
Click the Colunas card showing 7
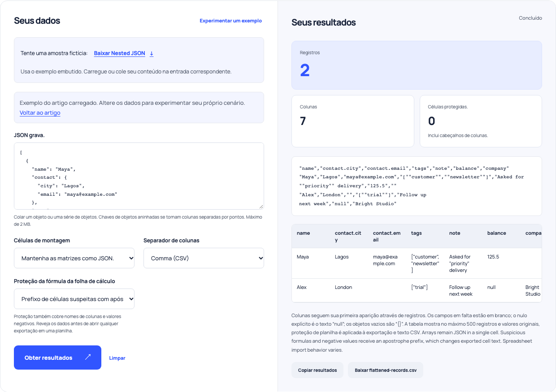tap(352, 121)
